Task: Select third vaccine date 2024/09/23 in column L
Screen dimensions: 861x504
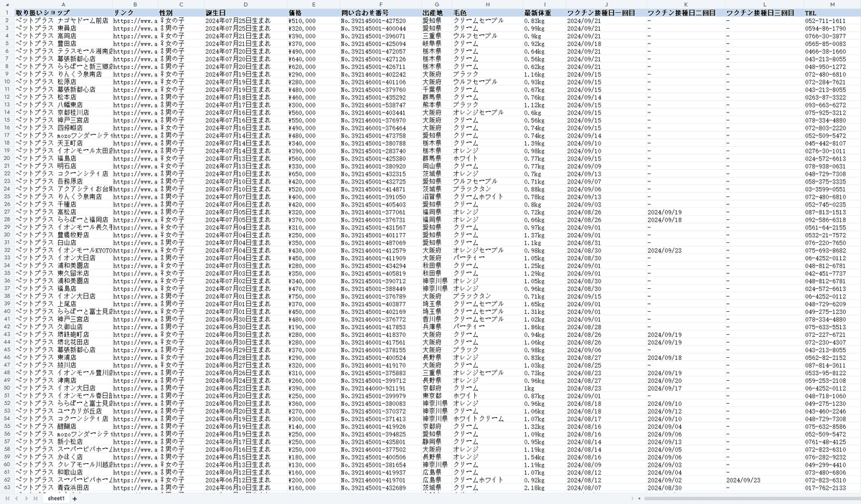Action: click(763, 480)
